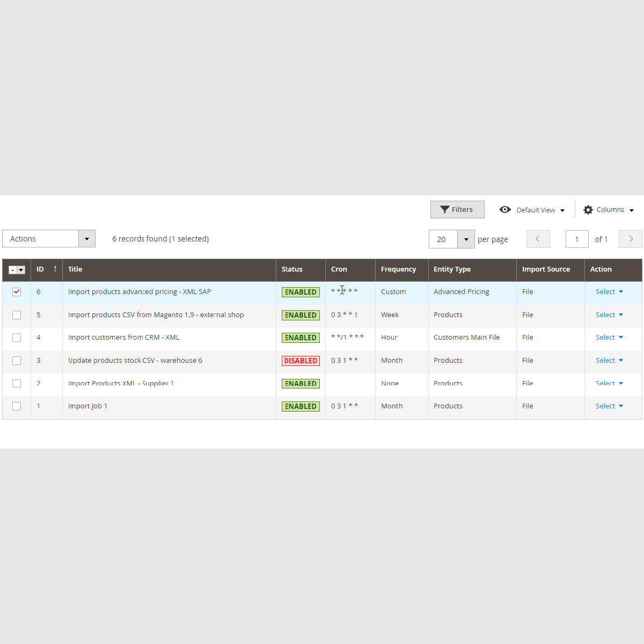Open Select action for customers from CRM
644x644 pixels.
[x=609, y=338]
